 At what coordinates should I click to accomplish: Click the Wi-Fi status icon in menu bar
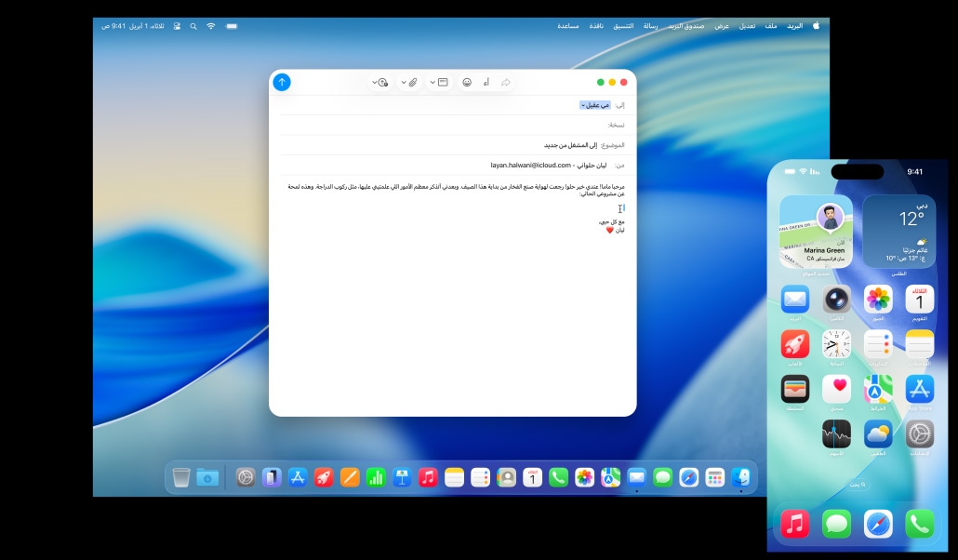point(211,26)
